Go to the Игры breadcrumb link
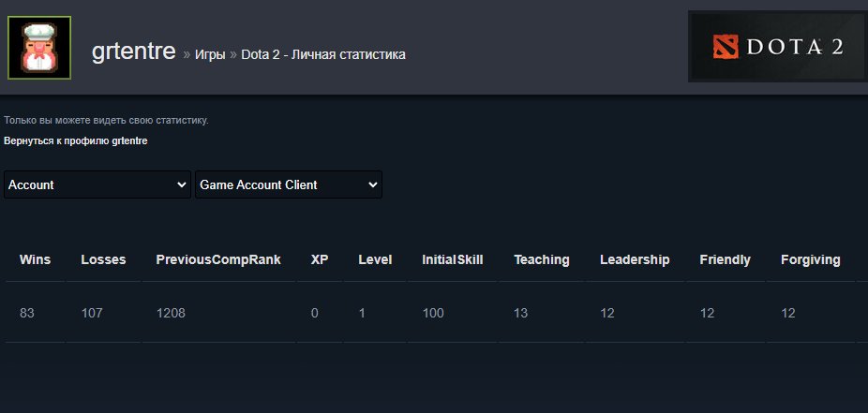Viewport: 868px width, 413px height. (x=210, y=54)
